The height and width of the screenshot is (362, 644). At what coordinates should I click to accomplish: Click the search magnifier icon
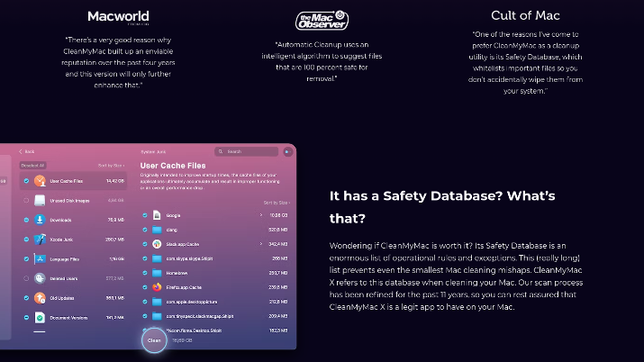click(x=221, y=151)
